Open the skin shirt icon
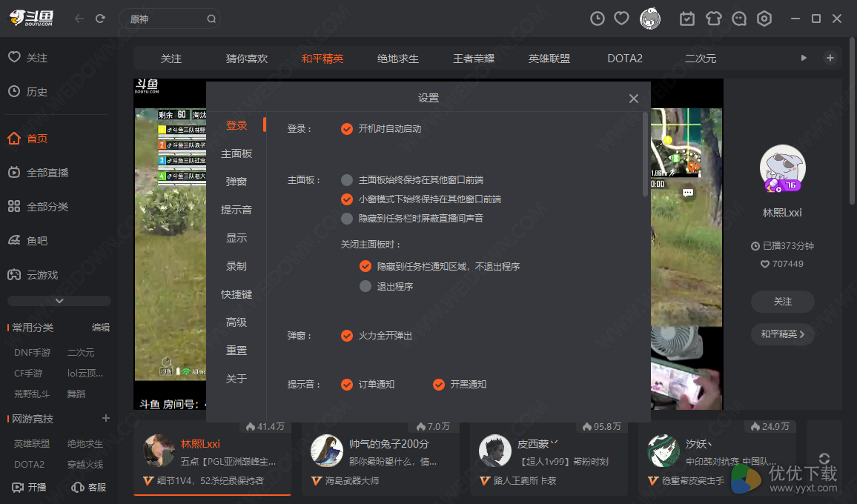The image size is (857, 504). (x=713, y=19)
